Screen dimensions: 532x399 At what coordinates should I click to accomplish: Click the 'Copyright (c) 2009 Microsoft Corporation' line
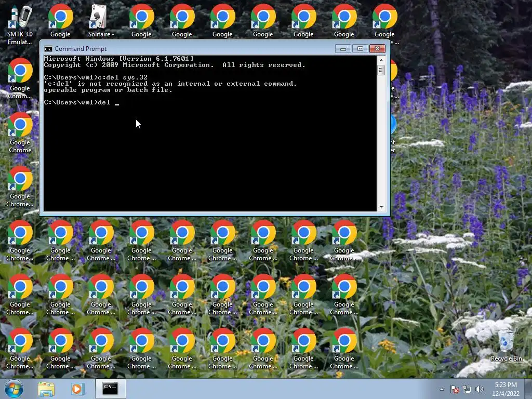coord(175,65)
